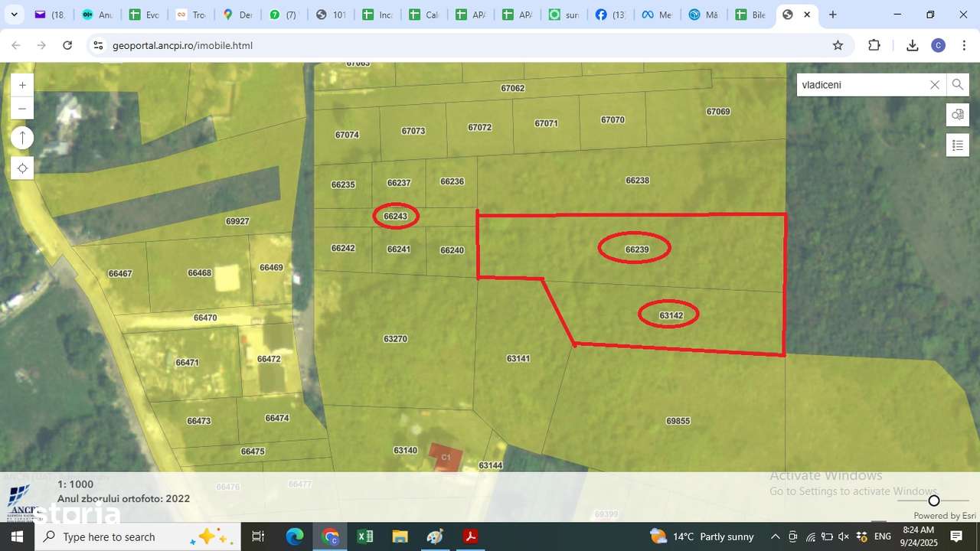The image size is (980, 551).
Task: Zoom out using the minus map control
Action: tap(21, 108)
